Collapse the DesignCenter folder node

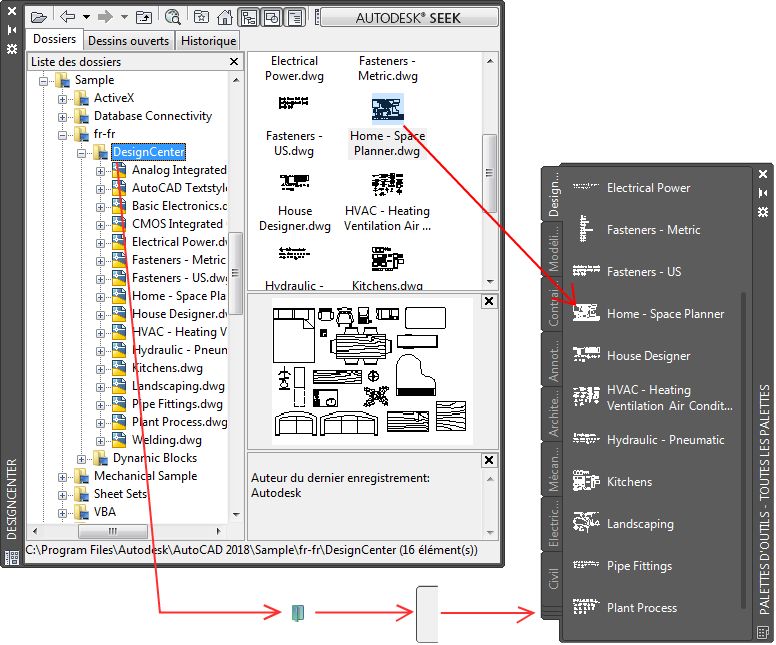(82, 153)
